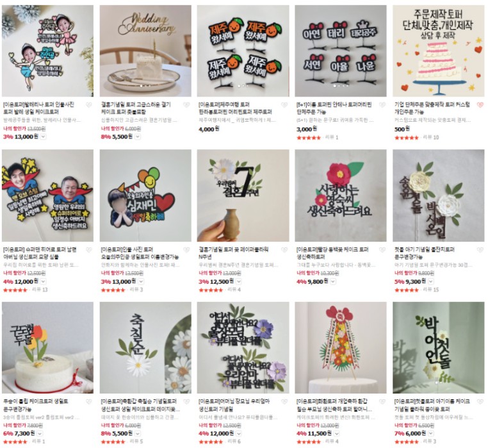Open the 주문제작토퍼 cake illustration thumbnail
The width and height of the screenshot is (488, 448).
click(439, 51)
